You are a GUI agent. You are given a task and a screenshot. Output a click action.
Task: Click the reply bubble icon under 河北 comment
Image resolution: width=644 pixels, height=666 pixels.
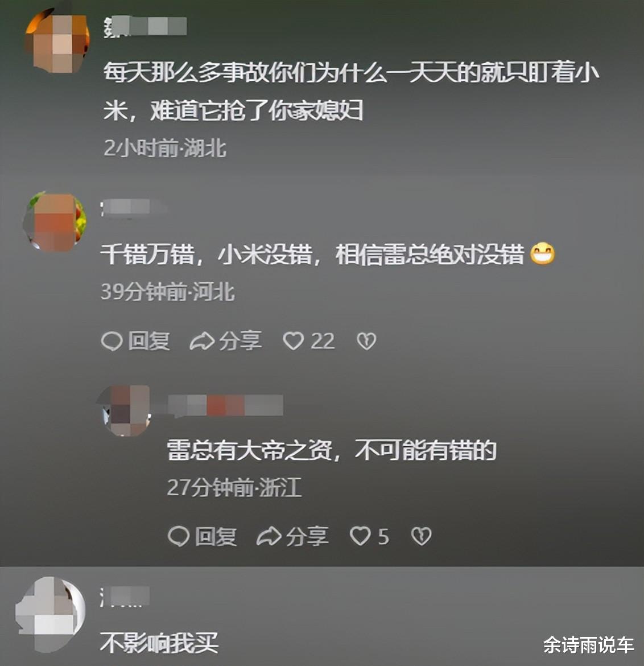(112, 341)
